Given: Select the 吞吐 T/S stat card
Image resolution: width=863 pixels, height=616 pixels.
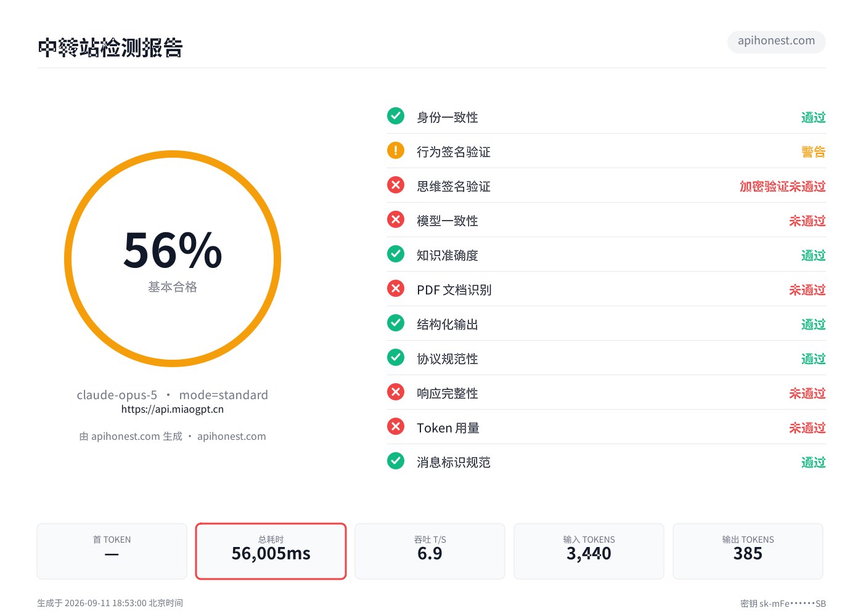Looking at the screenshot, I should pyautogui.click(x=430, y=551).
